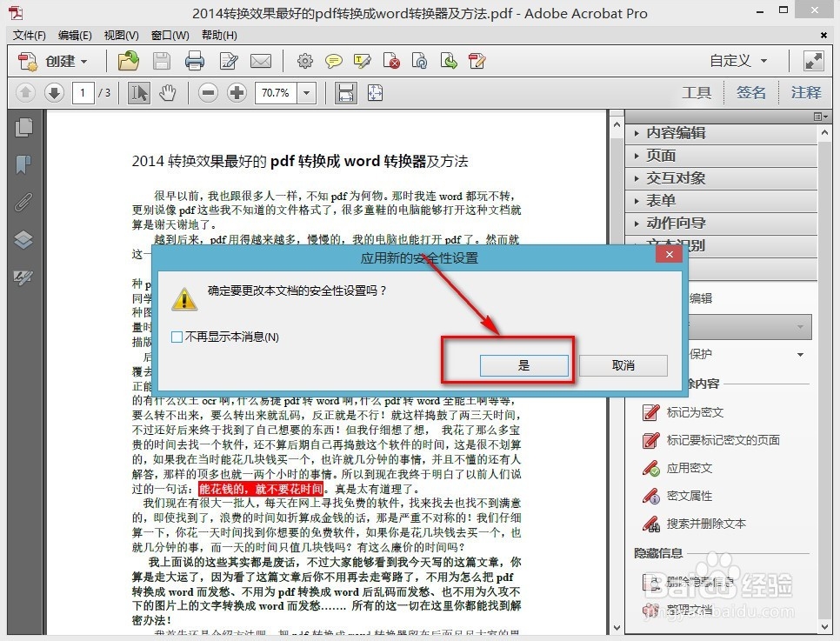Open the tools pane options menu icon
This screenshot has height=641, width=840.
click(x=821, y=117)
